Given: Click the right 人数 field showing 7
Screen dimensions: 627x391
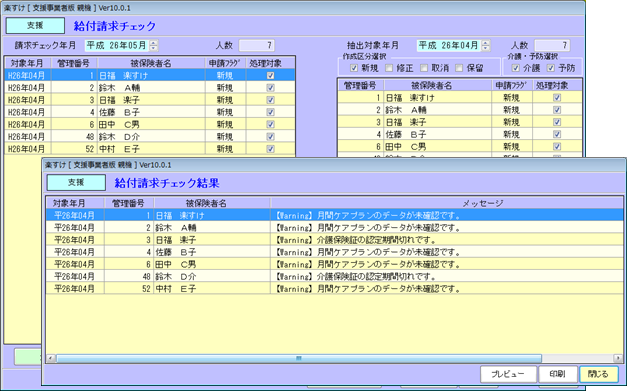Looking at the screenshot, I should tap(552, 45).
